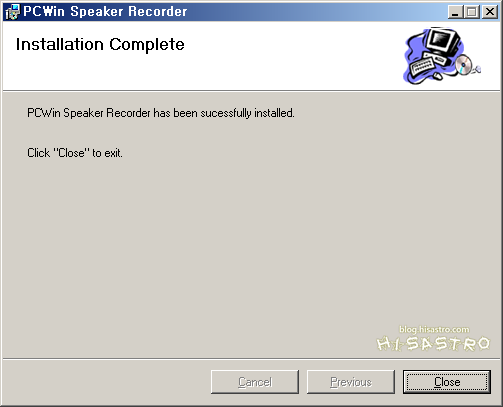503x407 pixels.
Task: Click the CD disc in banner graphic
Action: pyautogui.click(x=464, y=65)
